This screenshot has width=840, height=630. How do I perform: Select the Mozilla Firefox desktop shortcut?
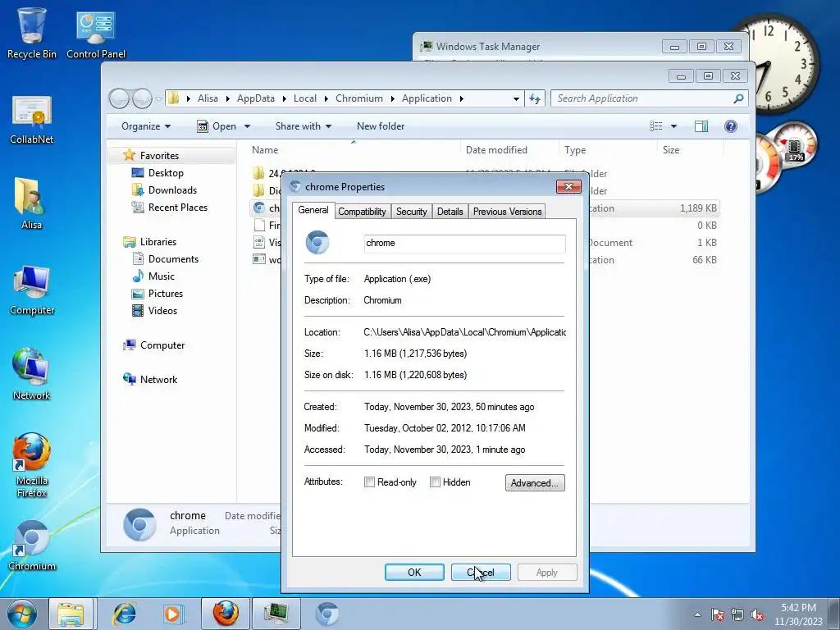click(x=32, y=465)
